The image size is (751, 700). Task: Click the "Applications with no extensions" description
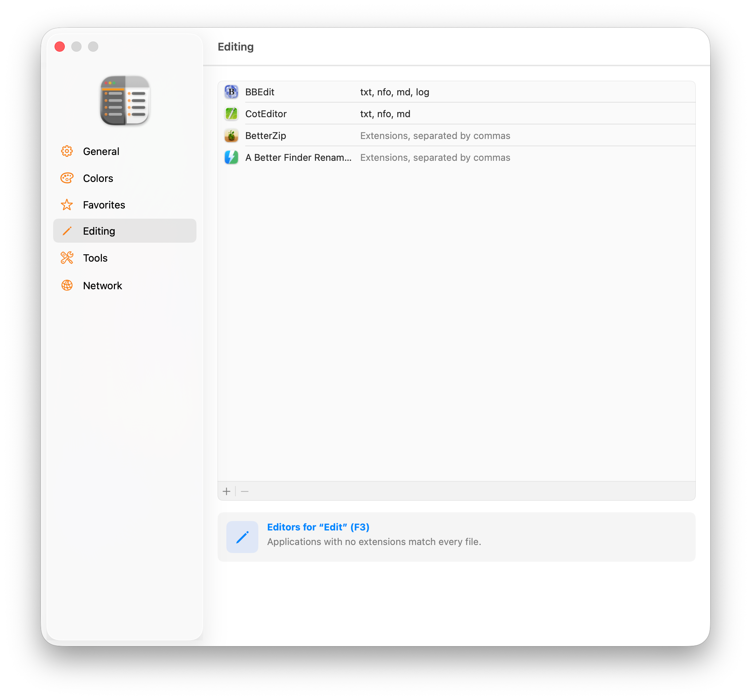coord(374,542)
